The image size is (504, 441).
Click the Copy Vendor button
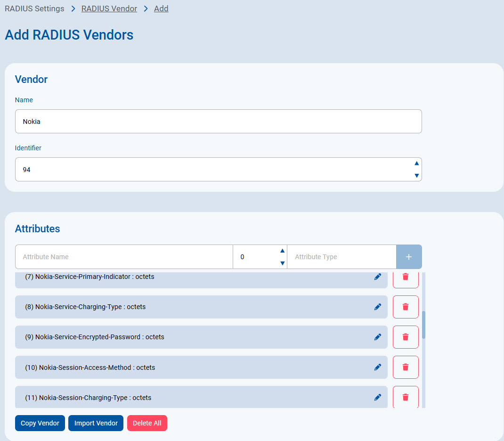coord(40,423)
